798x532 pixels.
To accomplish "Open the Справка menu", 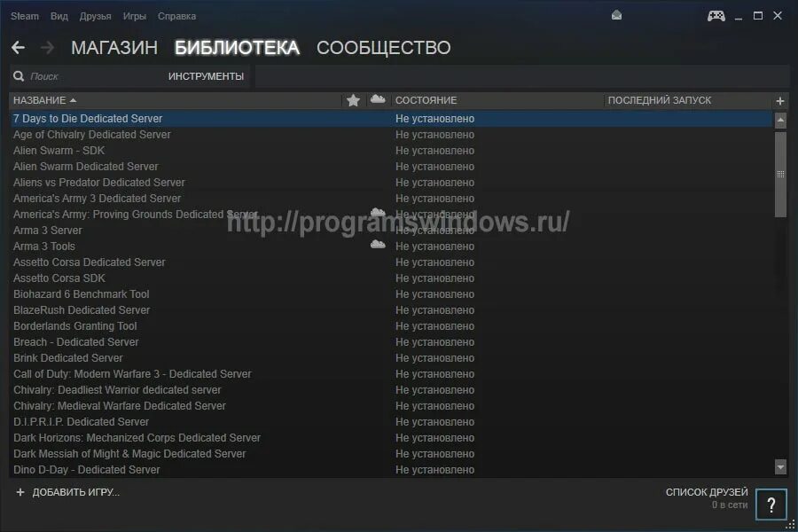I will 176,16.
